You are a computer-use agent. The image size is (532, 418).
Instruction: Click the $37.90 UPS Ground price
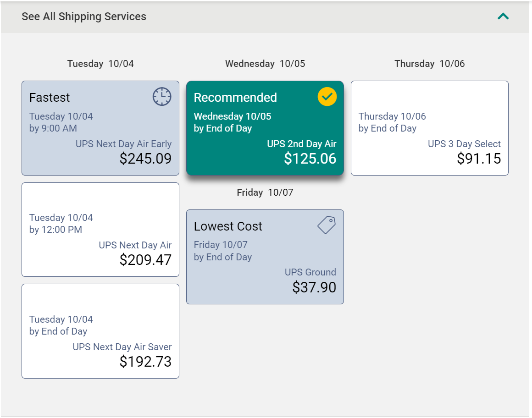tap(314, 287)
